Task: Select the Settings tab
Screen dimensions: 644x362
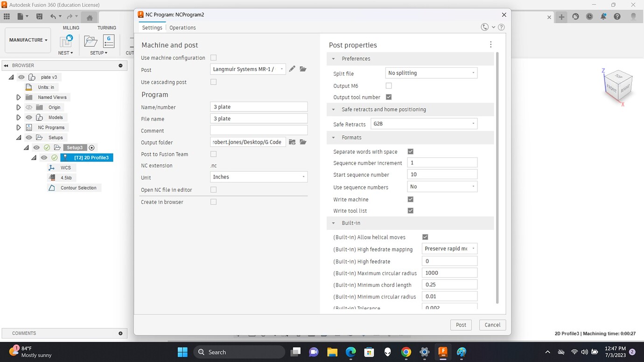Action: click(x=152, y=28)
